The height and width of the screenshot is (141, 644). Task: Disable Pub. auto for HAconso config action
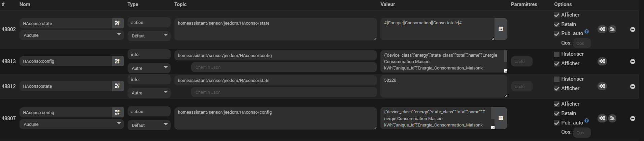pyautogui.click(x=557, y=123)
